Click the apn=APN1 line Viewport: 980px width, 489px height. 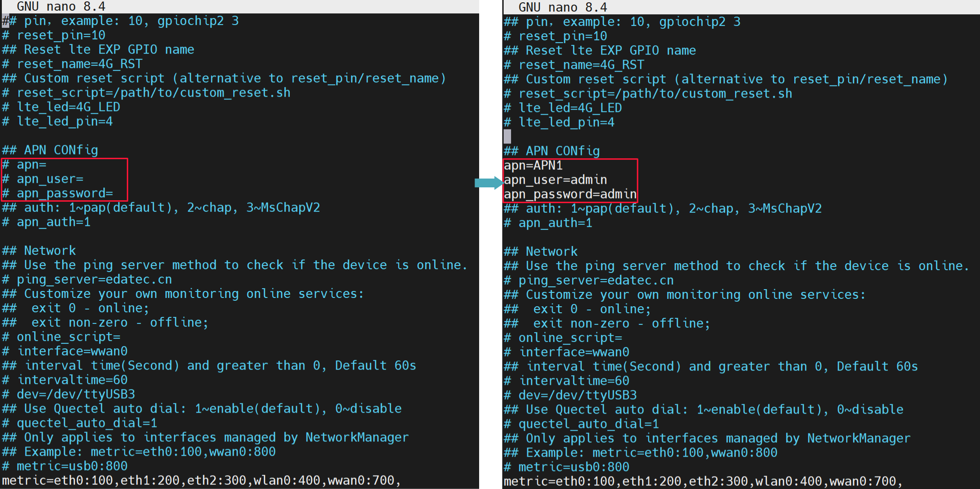(x=533, y=166)
